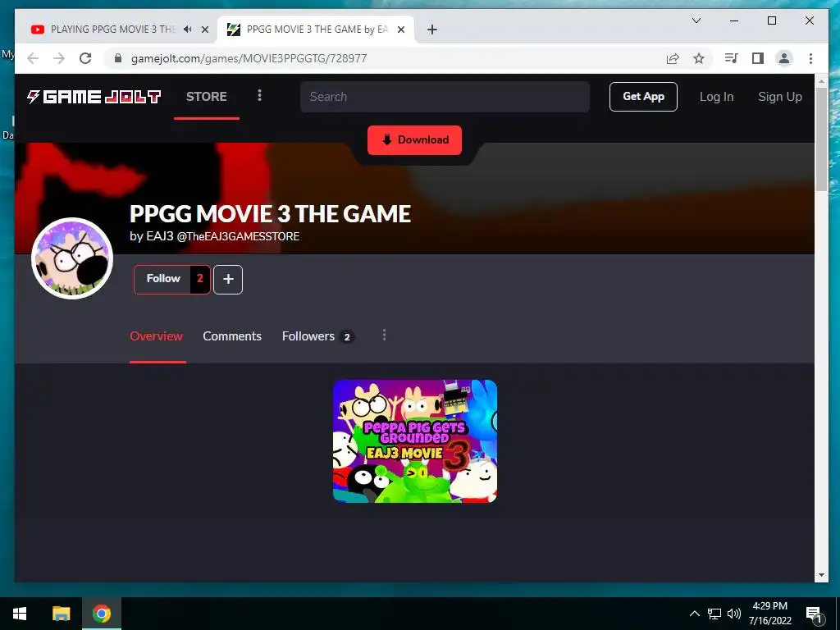Viewport: 840px width, 630px height.
Task: Expand the tab search chevron
Action: pyautogui.click(x=696, y=21)
